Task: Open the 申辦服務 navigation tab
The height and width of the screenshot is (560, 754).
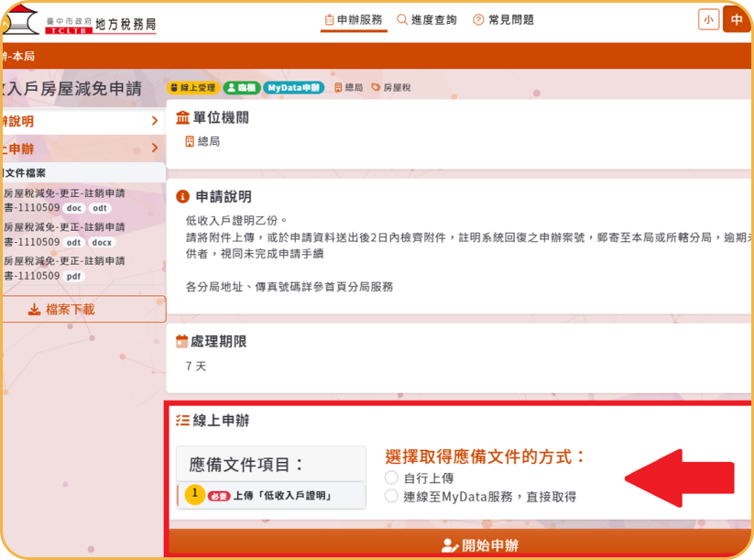Action: (x=353, y=19)
